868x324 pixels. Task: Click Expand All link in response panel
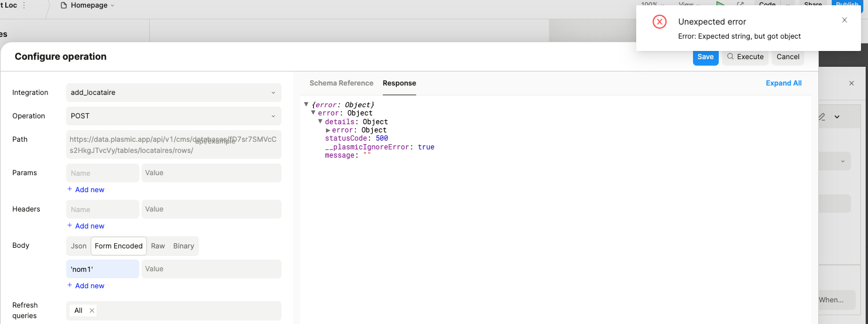click(x=783, y=83)
